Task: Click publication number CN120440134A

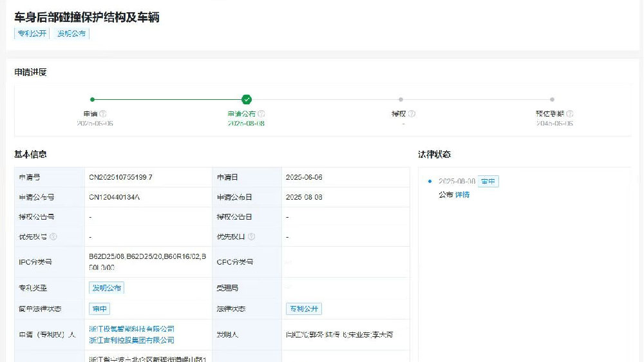Action: (115, 197)
